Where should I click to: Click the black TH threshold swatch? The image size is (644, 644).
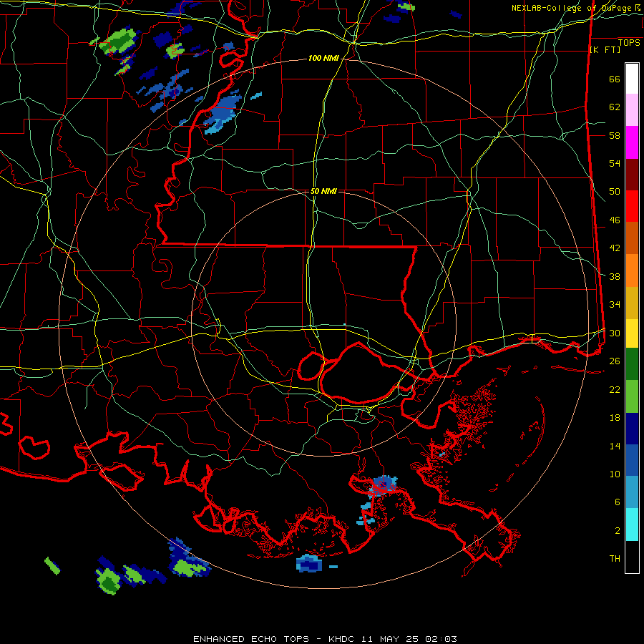pos(632,557)
